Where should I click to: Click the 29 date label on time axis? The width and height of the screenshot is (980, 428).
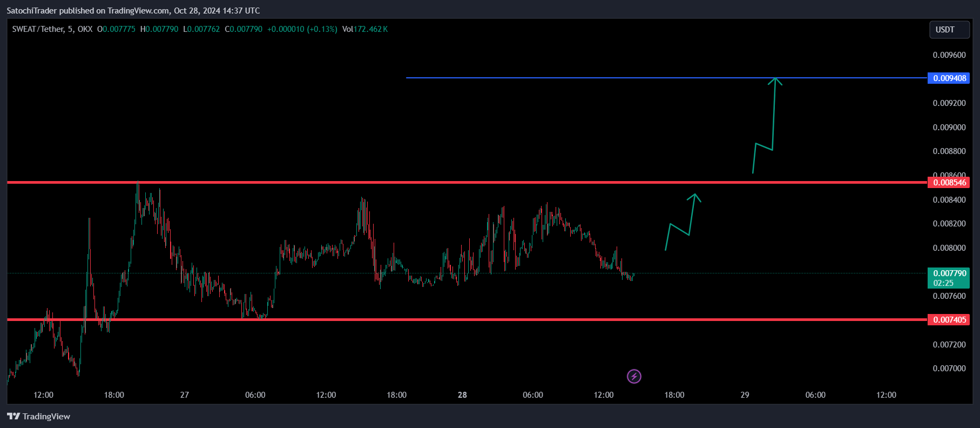[x=745, y=395]
